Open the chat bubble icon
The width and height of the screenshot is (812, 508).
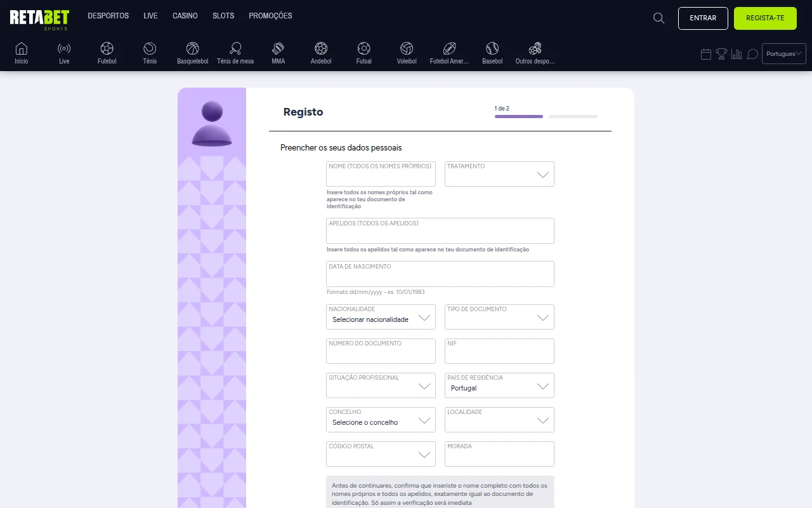coord(752,54)
